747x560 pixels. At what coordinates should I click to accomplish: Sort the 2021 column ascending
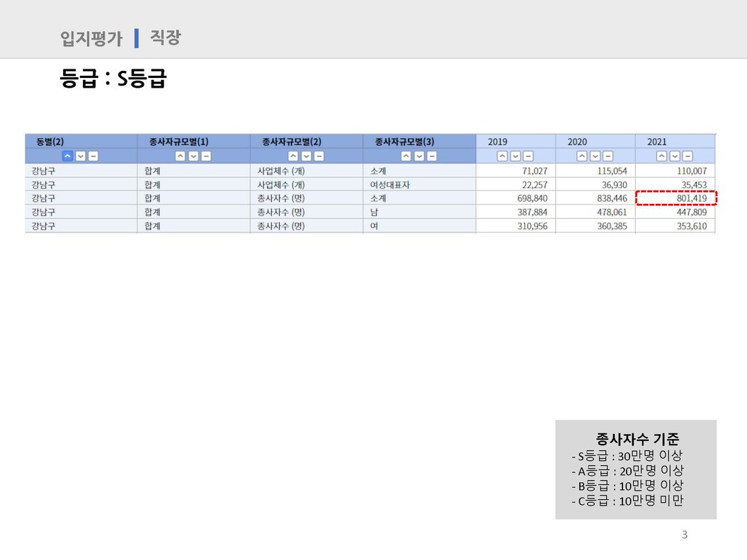pos(662,156)
